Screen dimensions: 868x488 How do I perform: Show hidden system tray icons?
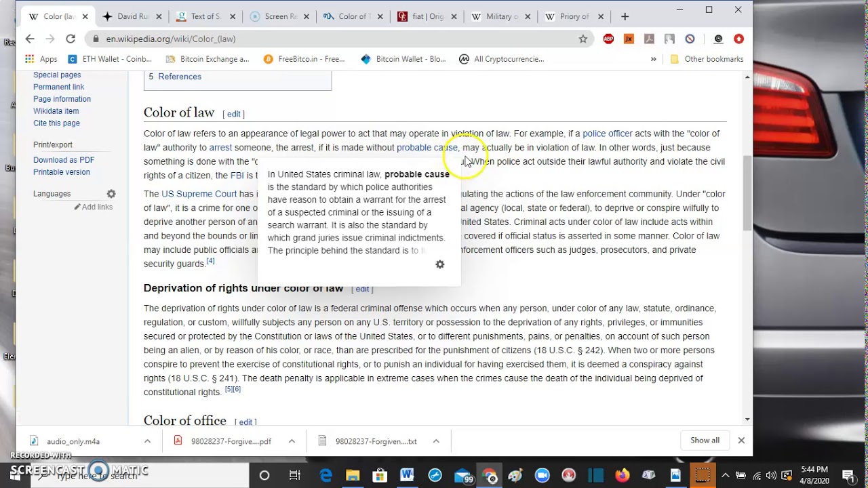coord(725,475)
